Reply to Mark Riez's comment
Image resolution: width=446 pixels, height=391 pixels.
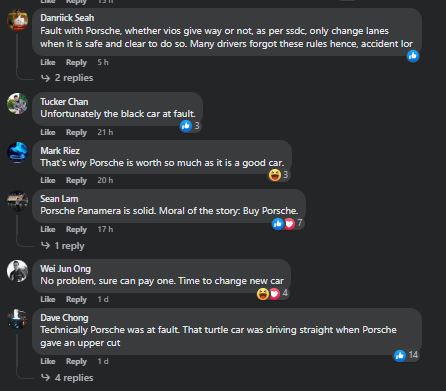(76, 180)
